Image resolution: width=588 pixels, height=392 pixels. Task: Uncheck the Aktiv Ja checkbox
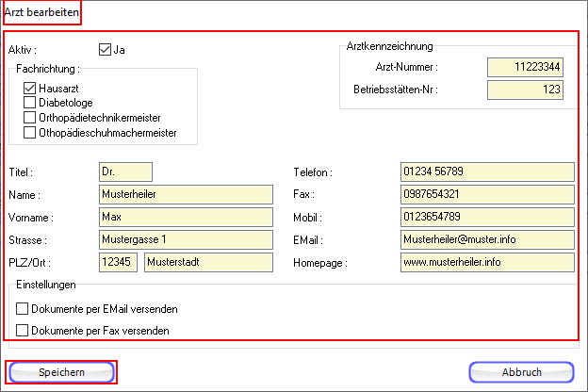[x=106, y=49]
